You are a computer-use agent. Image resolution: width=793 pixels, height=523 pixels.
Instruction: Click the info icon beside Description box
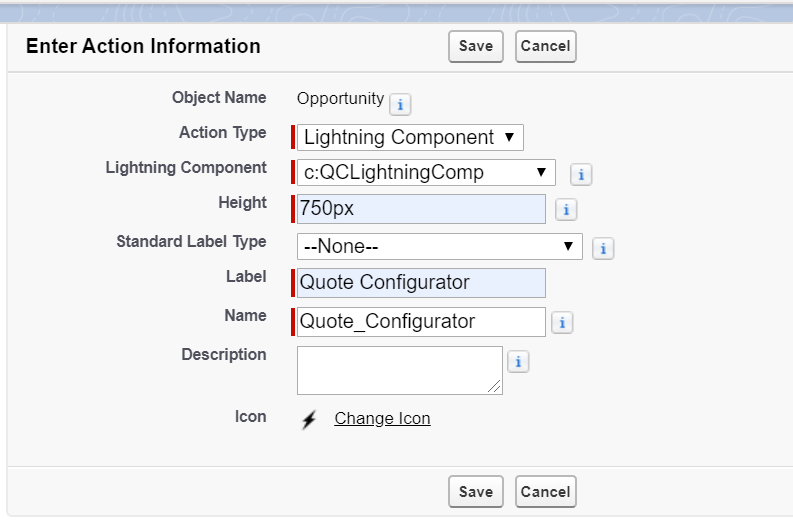coord(518,362)
